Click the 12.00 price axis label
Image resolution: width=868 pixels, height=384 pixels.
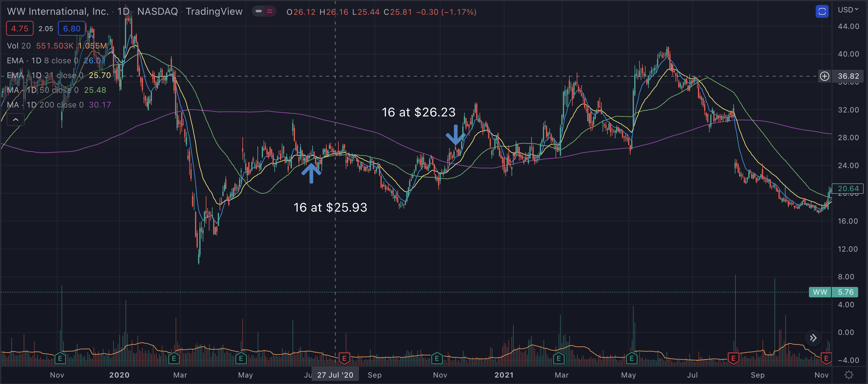click(848, 249)
